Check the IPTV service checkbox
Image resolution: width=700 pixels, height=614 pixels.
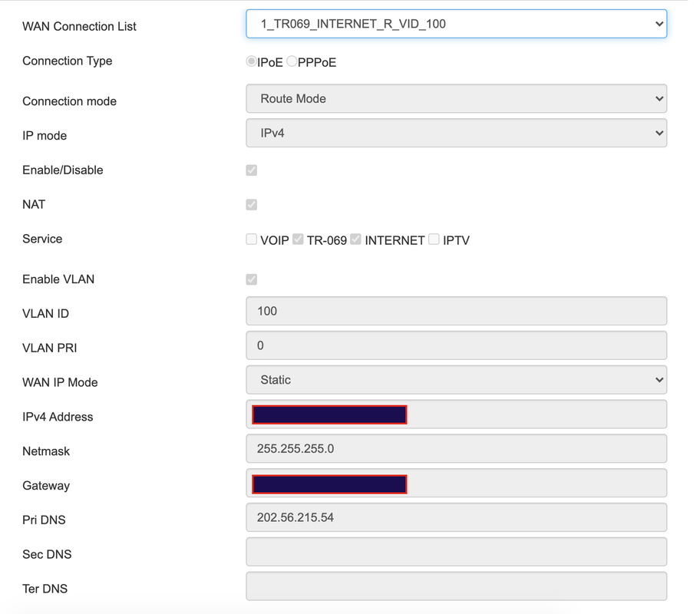coord(434,239)
